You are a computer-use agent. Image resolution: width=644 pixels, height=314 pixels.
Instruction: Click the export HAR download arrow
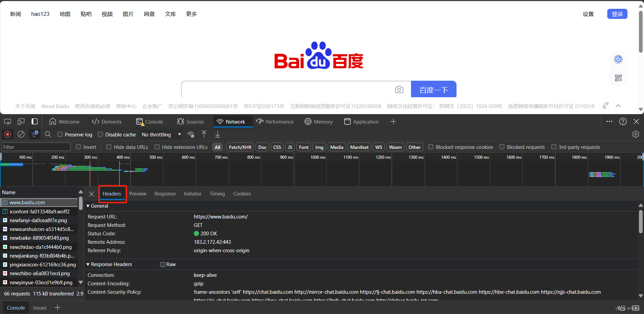pos(217,134)
